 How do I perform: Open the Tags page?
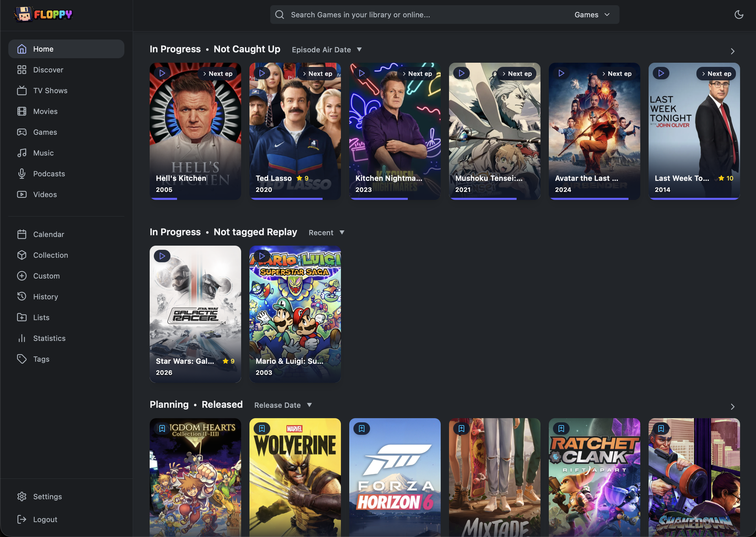pos(66,359)
